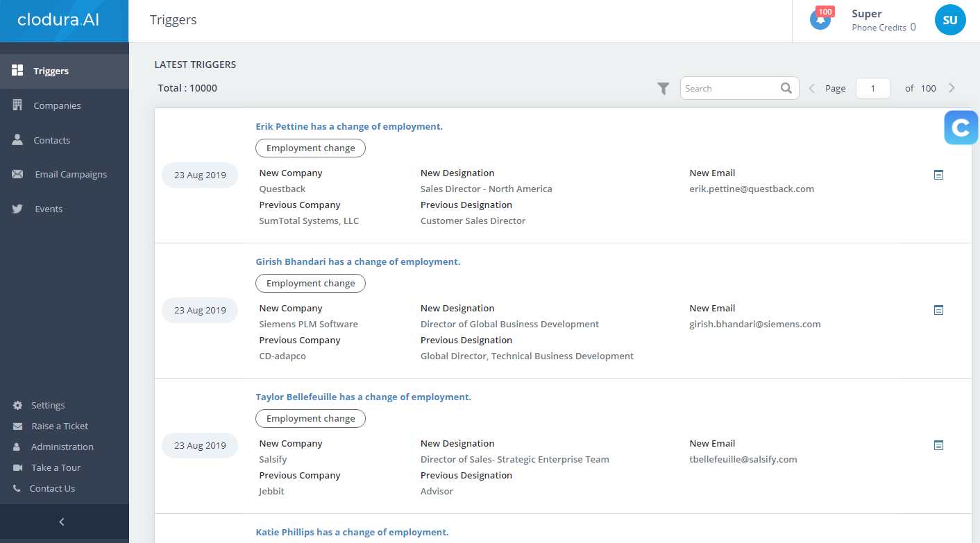Click the search magnifier icon
980x543 pixels.
(x=786, y=88)
